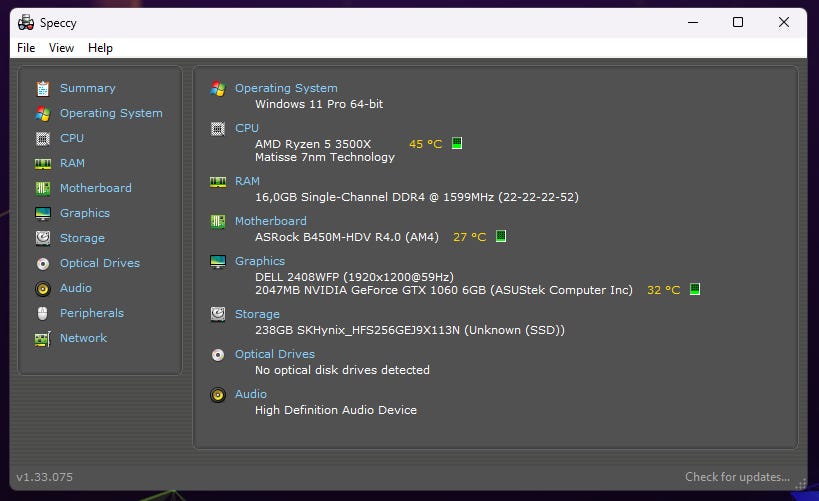The width and height of the screenshot is (819, 501).
Task: Select Peripherals in the sidebar
Action: click(x=92, y=313)
